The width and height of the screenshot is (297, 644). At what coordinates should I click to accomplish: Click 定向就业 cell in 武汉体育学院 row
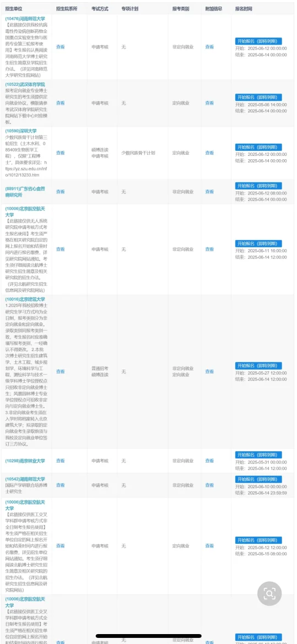point(181,103)
